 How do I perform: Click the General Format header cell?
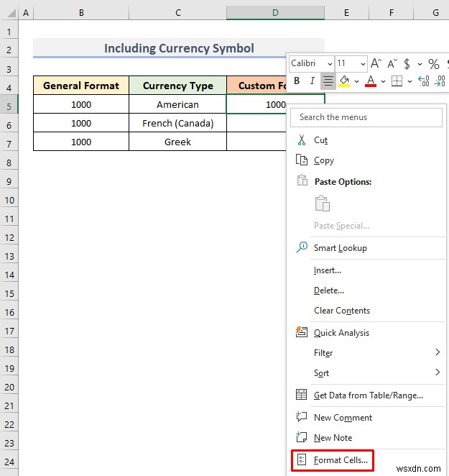81,86
